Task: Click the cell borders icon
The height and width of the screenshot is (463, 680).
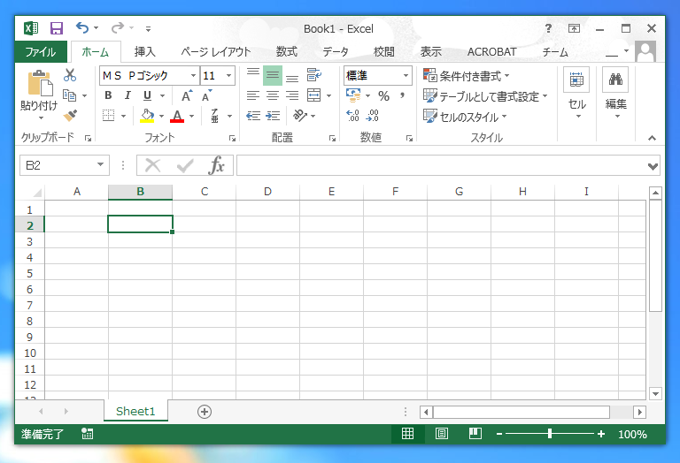Action: click(x=108, y=116)
